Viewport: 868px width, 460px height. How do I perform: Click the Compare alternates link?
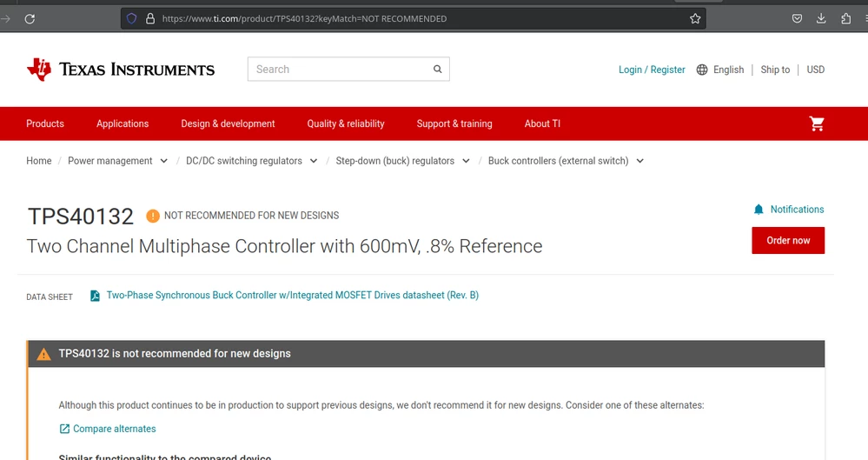click(115, 429)
